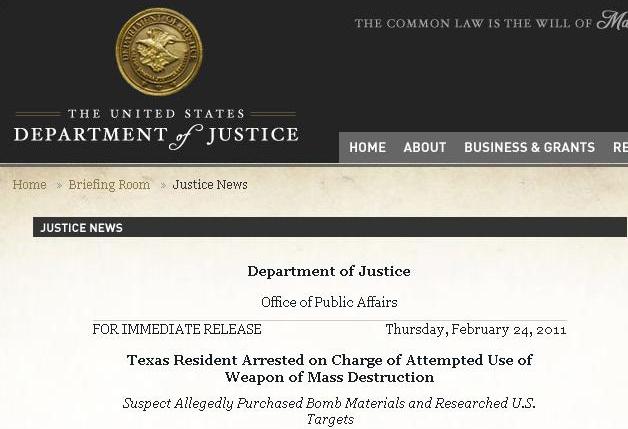Click the 'The Common Law Is the Will' quote
The width and height of the screenshot is (628, 429).
click(490, 23)
